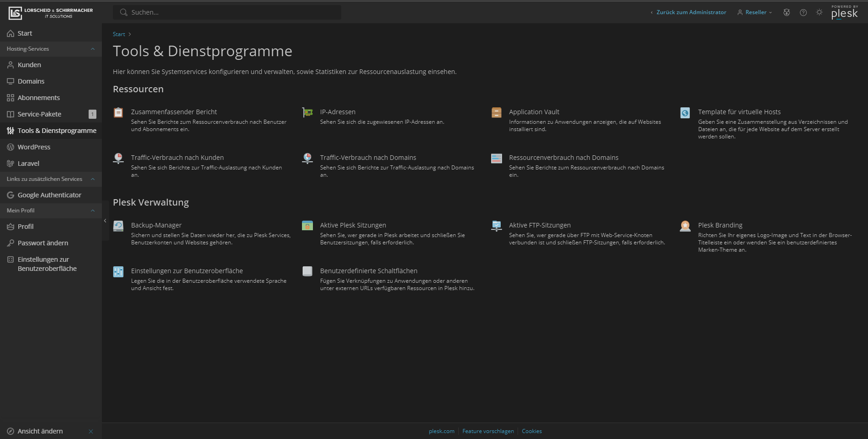Open Traffic-Verbrauch nach Domains report
The image size is (868, 439).
point(368,158)
